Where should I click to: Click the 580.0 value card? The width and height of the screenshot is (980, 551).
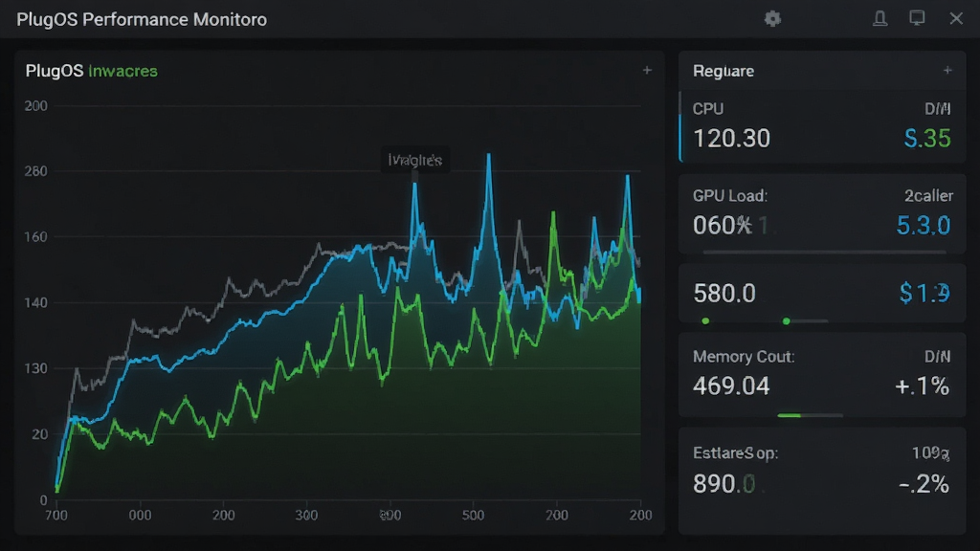coord(822,293)
